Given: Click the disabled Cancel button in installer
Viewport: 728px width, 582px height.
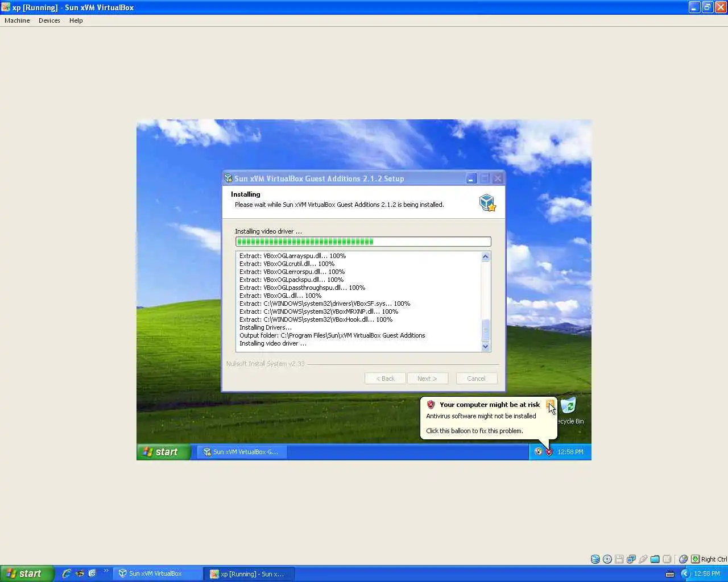Looking at the screenshot, I should click(476, 379).
